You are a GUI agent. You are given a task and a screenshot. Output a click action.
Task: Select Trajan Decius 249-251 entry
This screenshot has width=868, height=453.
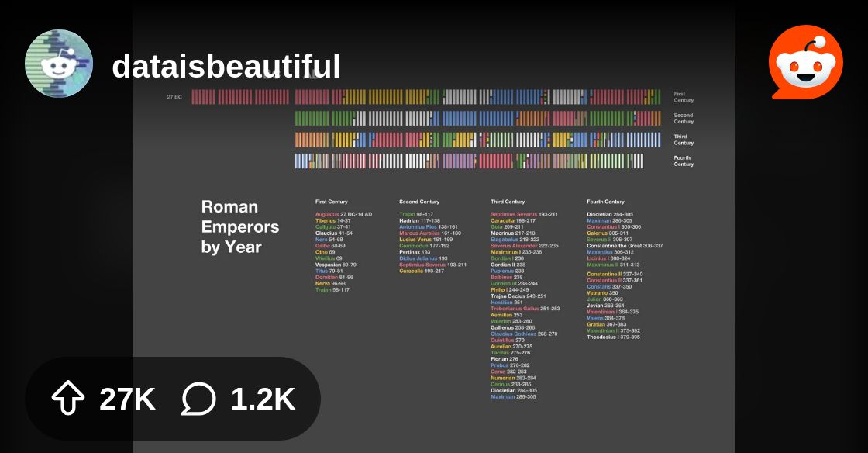tap(518, 296)
